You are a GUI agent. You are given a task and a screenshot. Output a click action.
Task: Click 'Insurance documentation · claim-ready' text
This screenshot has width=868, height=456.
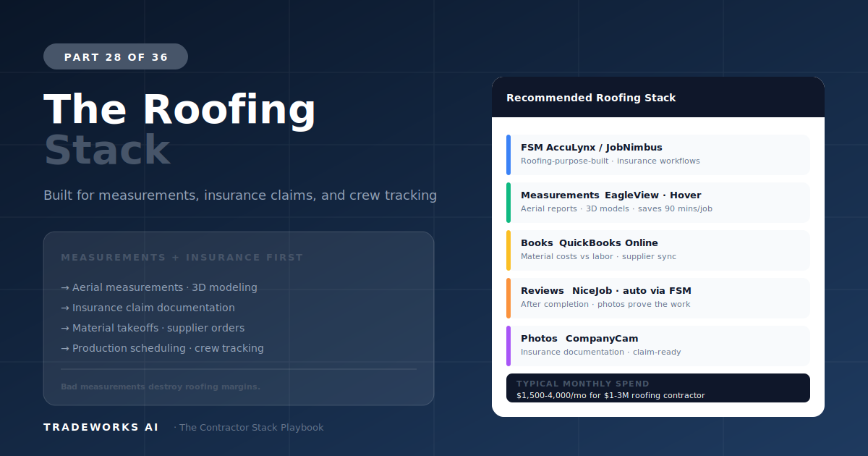click(x=600, y=352)
